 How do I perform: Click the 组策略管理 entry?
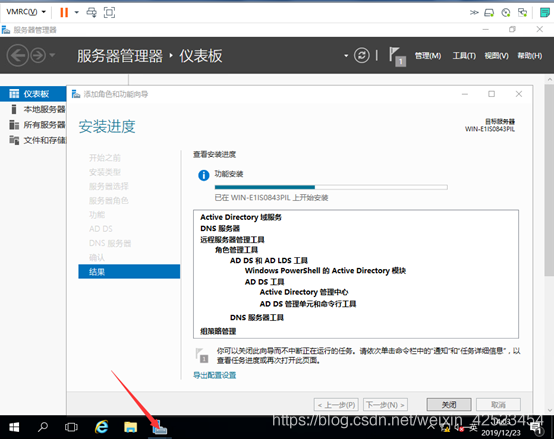click(218, 331)
